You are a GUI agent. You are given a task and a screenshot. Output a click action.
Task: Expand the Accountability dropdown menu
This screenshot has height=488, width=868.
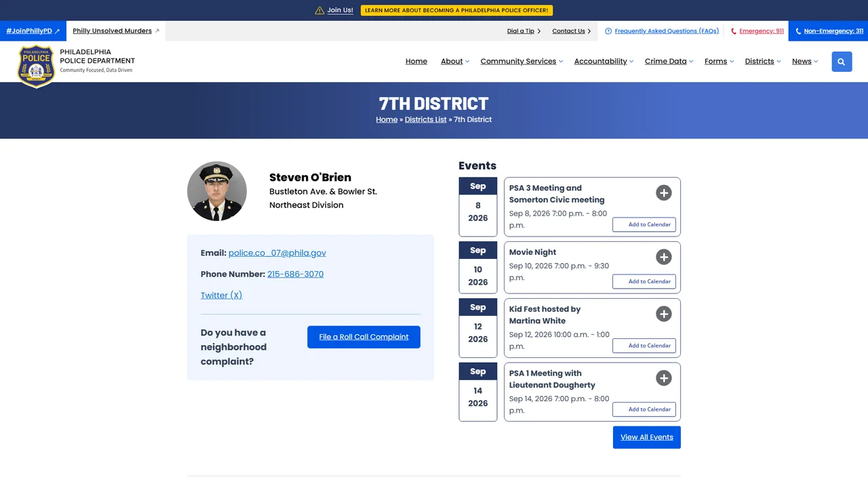[x=604, y=61]
